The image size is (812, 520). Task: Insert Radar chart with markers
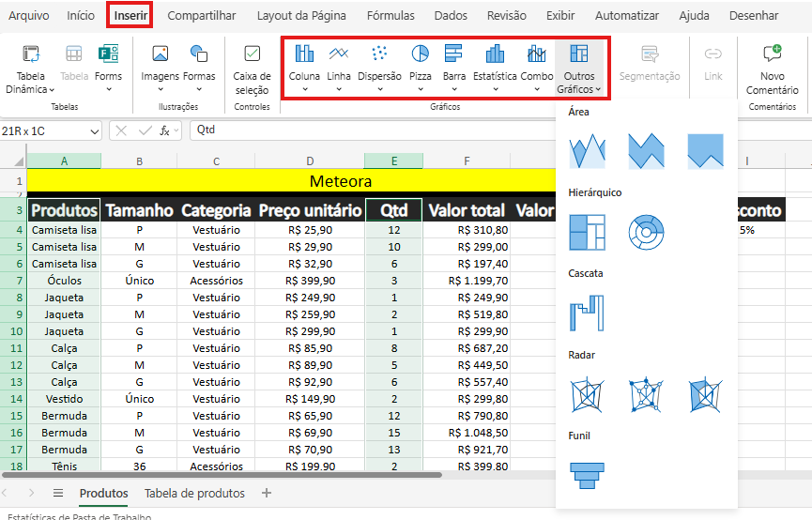point(646,395)
